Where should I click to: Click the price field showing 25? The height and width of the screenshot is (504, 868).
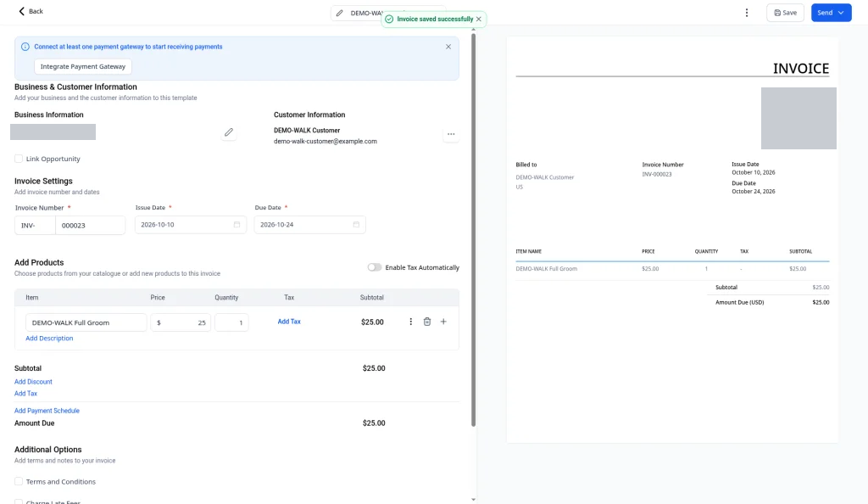click(x=181, y=322)
